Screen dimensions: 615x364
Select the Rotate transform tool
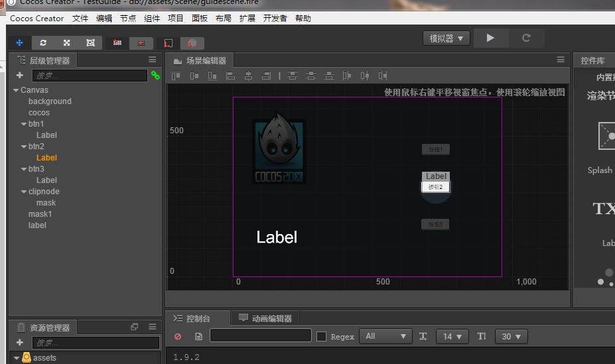point(43,42)
